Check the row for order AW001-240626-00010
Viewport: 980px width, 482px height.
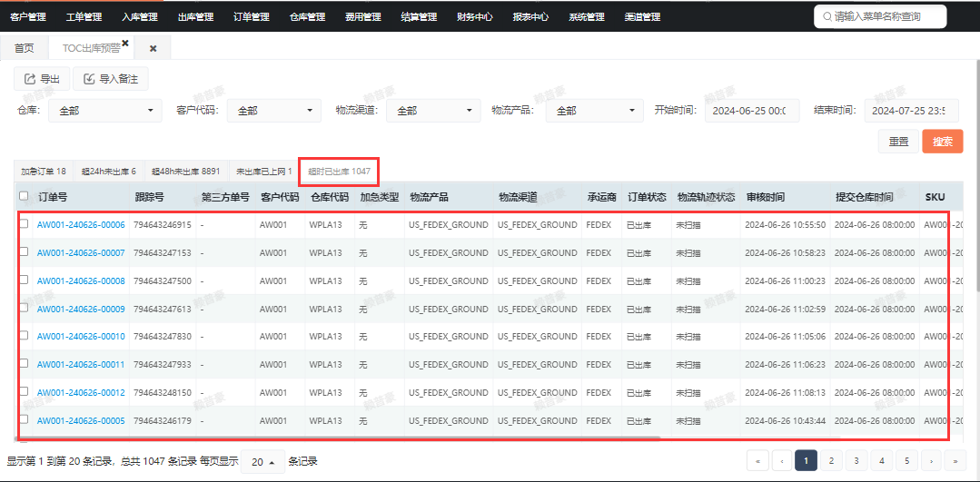[x=24, y=335]
